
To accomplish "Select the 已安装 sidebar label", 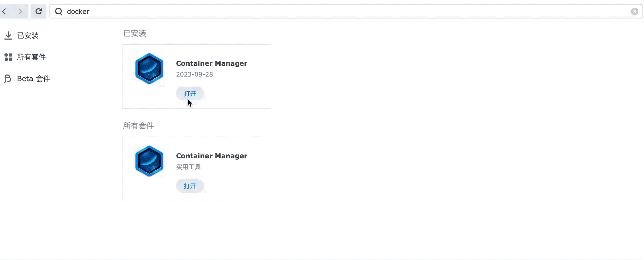I will (x=28, y=35).
